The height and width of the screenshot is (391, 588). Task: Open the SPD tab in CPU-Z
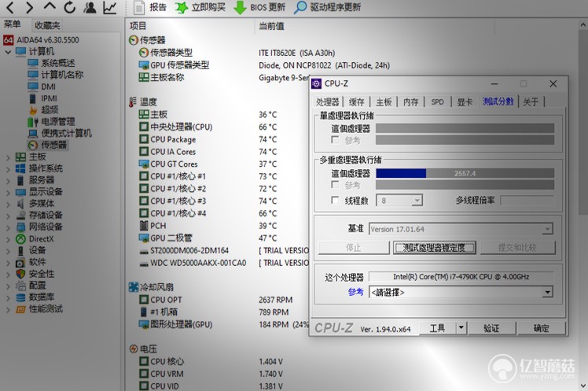click(x=437, y=101)
